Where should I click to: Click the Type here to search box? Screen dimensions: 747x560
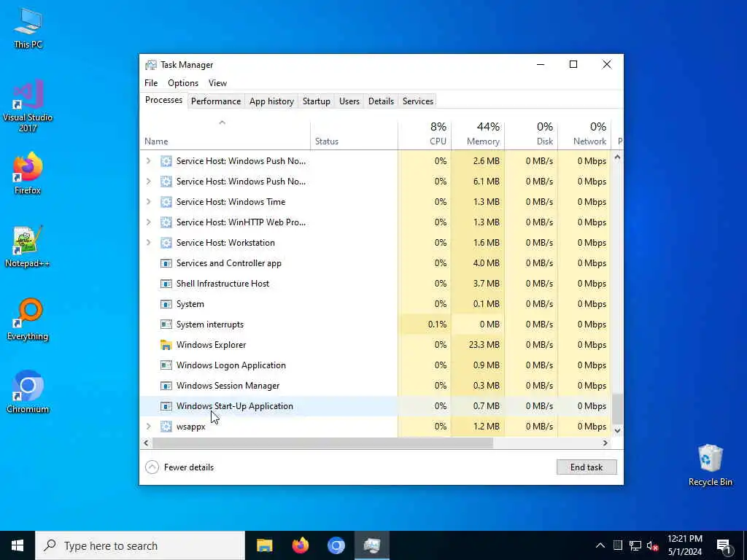[x=140, y=545]
